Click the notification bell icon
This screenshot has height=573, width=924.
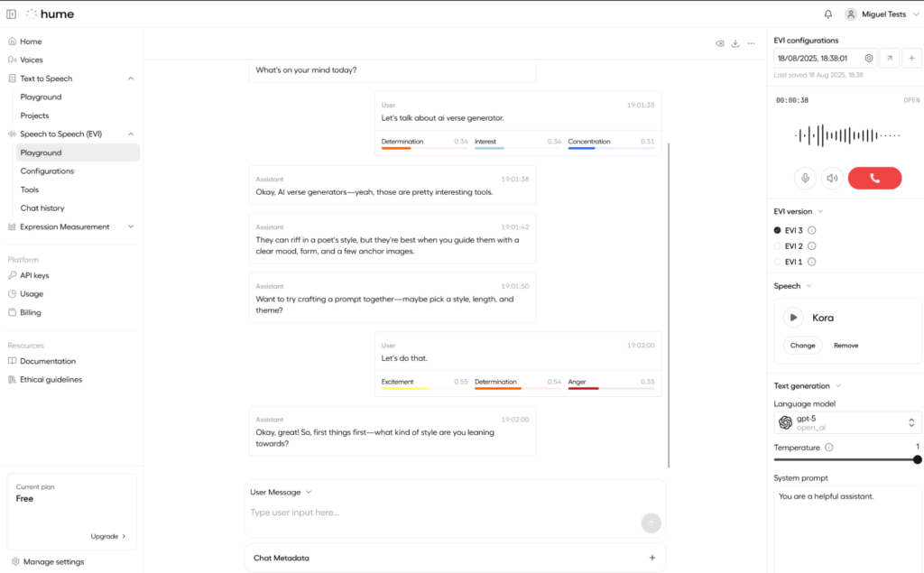click(x=828, y=14)
